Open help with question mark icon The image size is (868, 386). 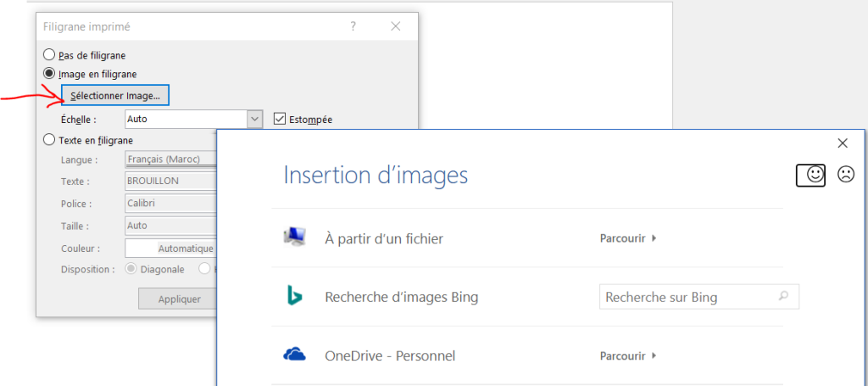click(353, 26)
